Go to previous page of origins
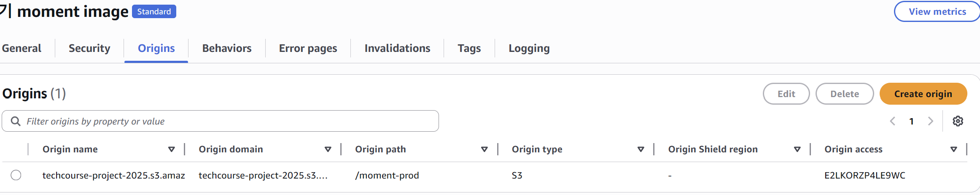 tap(893, 122)
